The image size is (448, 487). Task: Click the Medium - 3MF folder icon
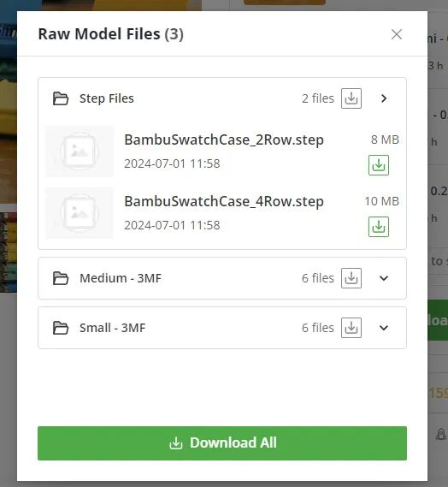pos(61,278)
